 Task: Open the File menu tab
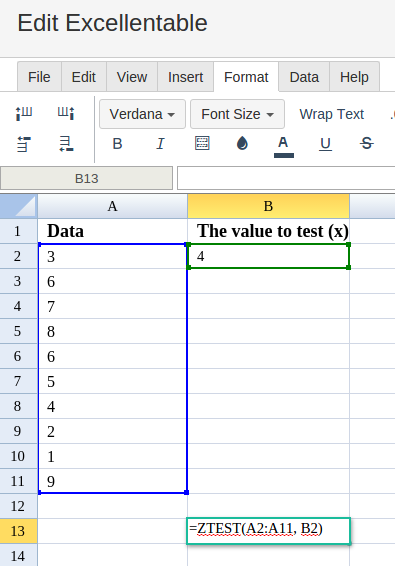[39, 77]
